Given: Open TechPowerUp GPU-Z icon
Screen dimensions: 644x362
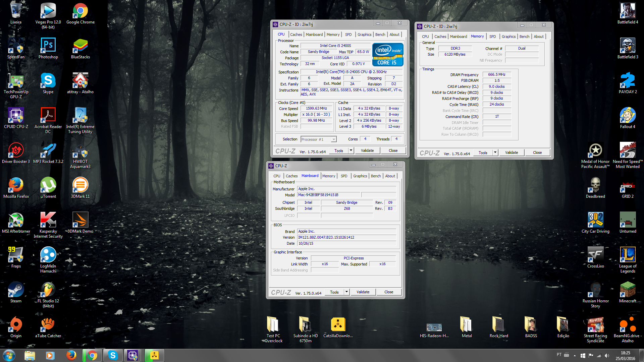Looking at the screenshot, I should click(16, 85).
